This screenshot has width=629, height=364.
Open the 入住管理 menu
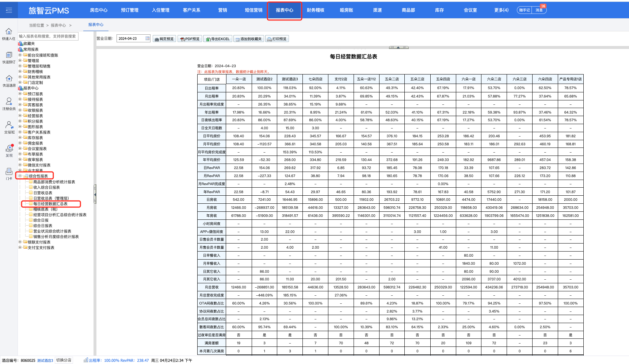[x=161, y=10]
